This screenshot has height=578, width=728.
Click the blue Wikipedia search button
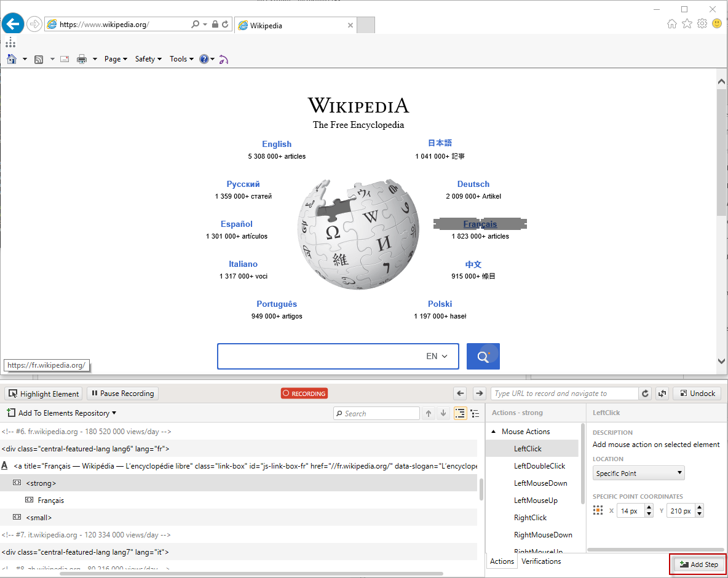[483, 356]
